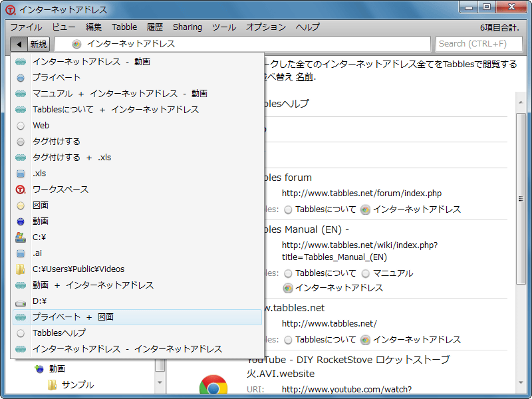Click the 新規 button
This screenshot has height=399, width=532.
pyautogui.click(x=39, y=44)
